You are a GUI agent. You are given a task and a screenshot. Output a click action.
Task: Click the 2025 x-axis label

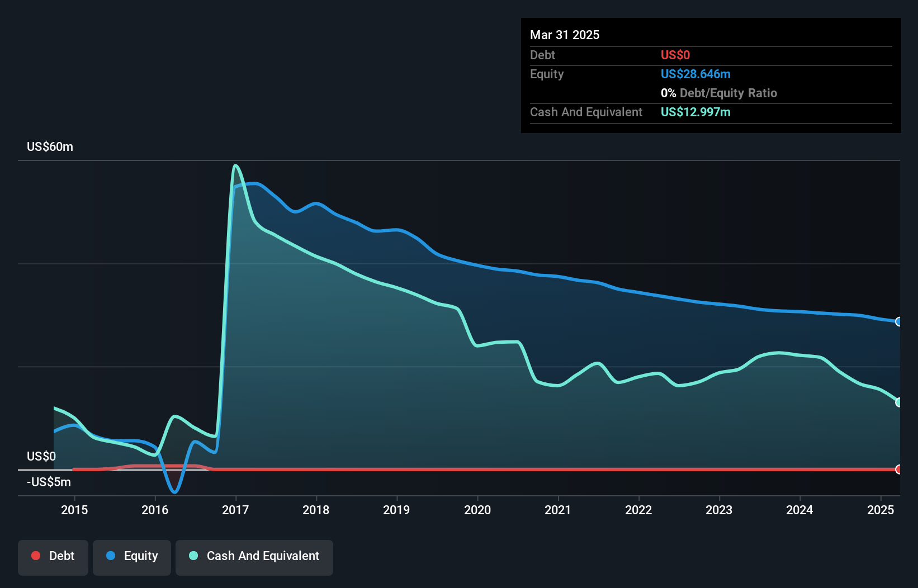coord(881,510)
